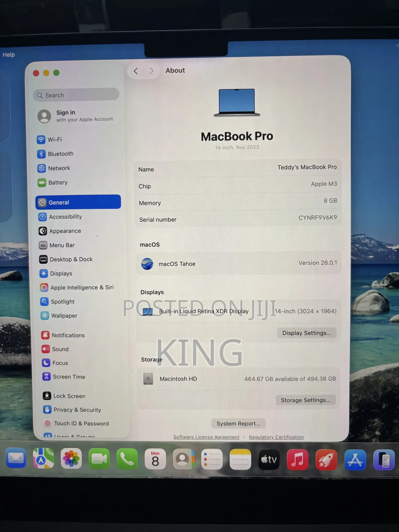Open Wi-Fi settings in sidebar
The height and width of the screenshot is (532, 399).
(x=49, y=140)
